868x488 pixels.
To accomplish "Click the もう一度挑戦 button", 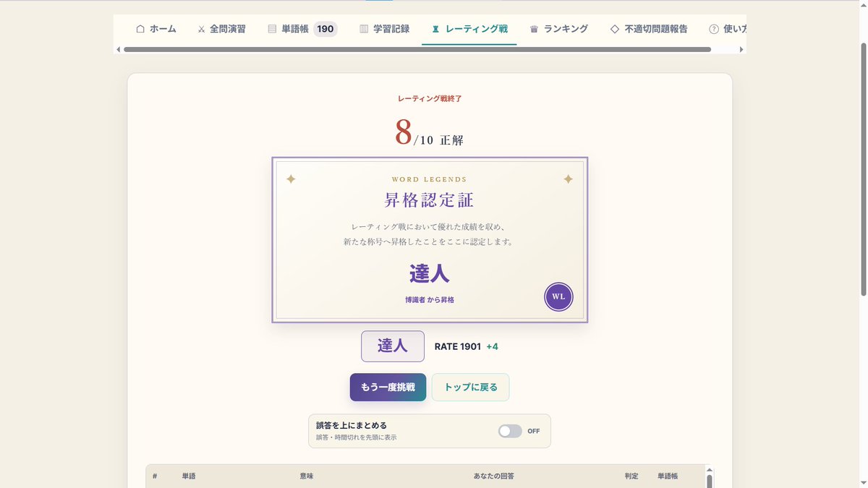I will [388, 387].
